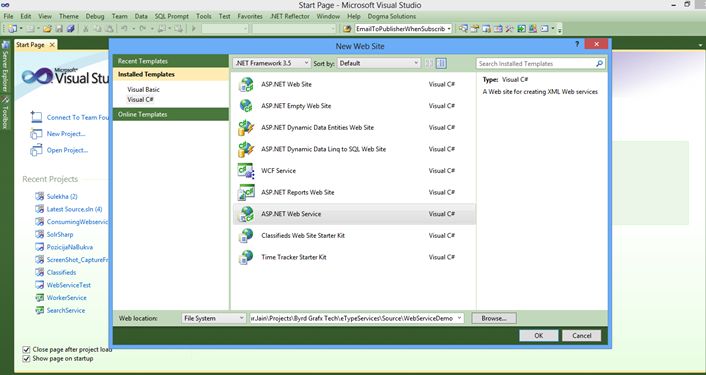Viewport: 706px width, 375px height.
Task: Select Visual C# under Installed Templates
Action: (140, 99)
